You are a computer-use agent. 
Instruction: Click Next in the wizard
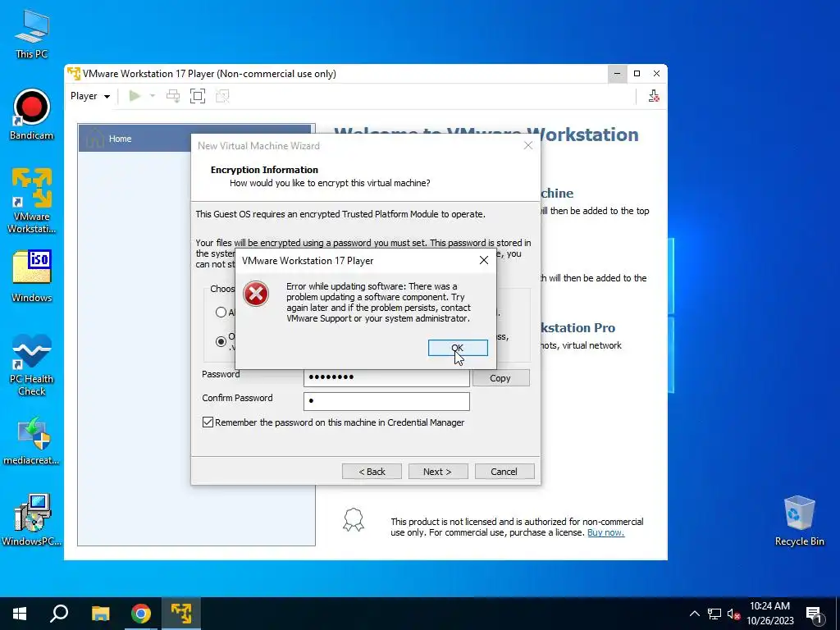pyautogui.click(x=438, y=472)
